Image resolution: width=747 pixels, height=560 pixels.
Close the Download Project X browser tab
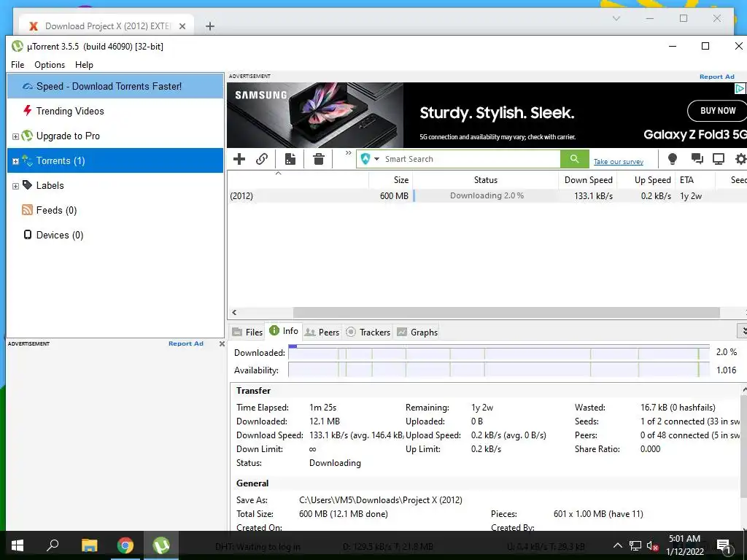pyautogui.click(x=182, y=26)
